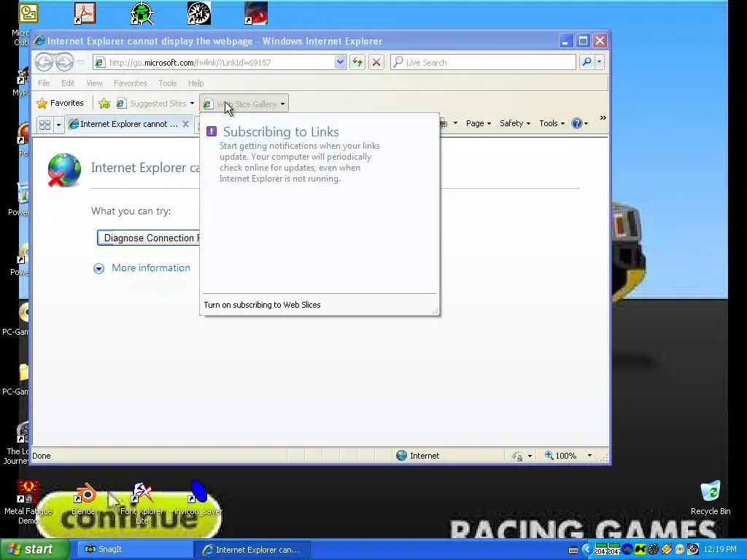Screen dimensions: 747x560
Task: Click the Internet Explorer taskbar button
Action: (252, 550)
